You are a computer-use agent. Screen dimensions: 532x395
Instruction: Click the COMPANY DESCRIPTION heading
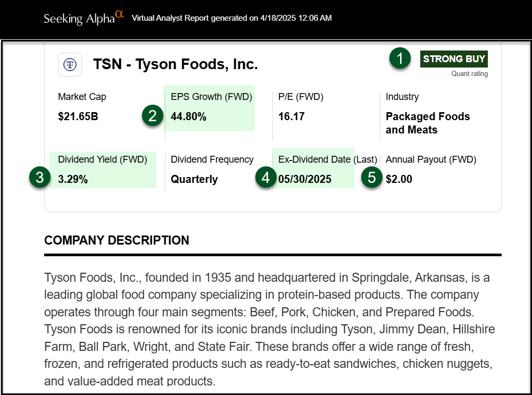[x=117, y=240]
